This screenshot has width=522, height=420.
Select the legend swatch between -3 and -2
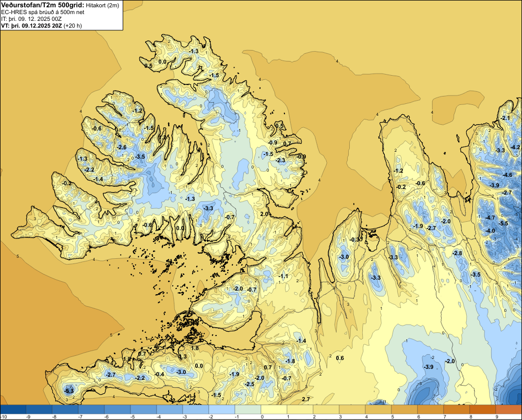[x=196, y=410]
